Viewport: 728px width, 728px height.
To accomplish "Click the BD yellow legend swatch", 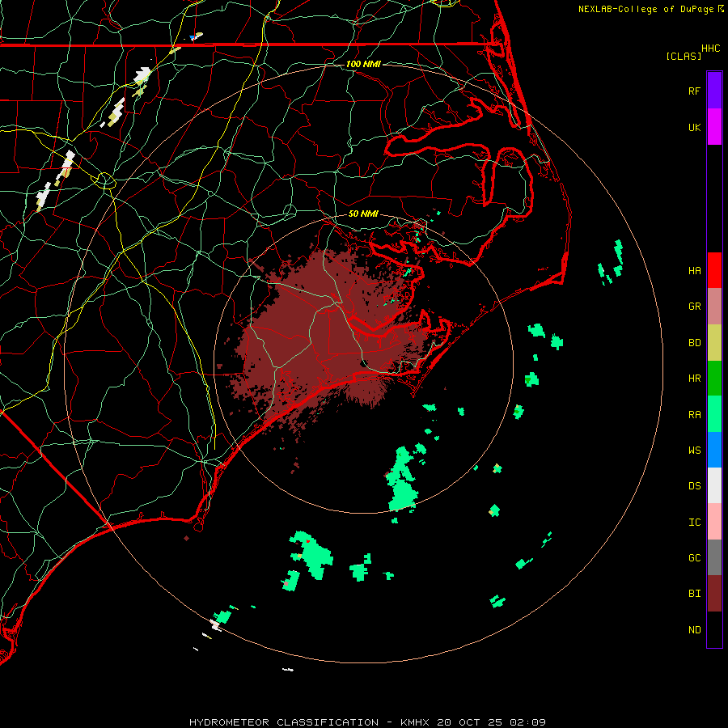I will coord(714,343).
